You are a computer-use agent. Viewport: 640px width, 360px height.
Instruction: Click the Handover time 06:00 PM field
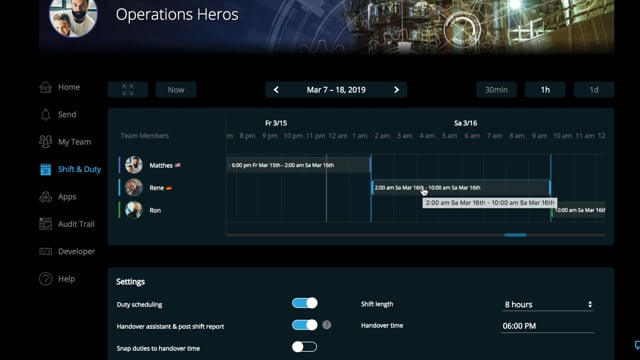(547, 326)
